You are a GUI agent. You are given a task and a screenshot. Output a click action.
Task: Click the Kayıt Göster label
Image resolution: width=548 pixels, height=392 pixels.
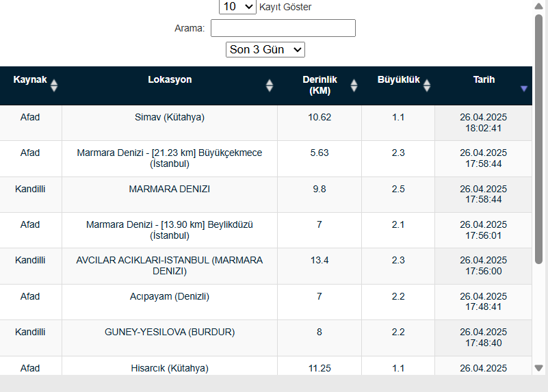pyautogui.click(x=285, y=7)
